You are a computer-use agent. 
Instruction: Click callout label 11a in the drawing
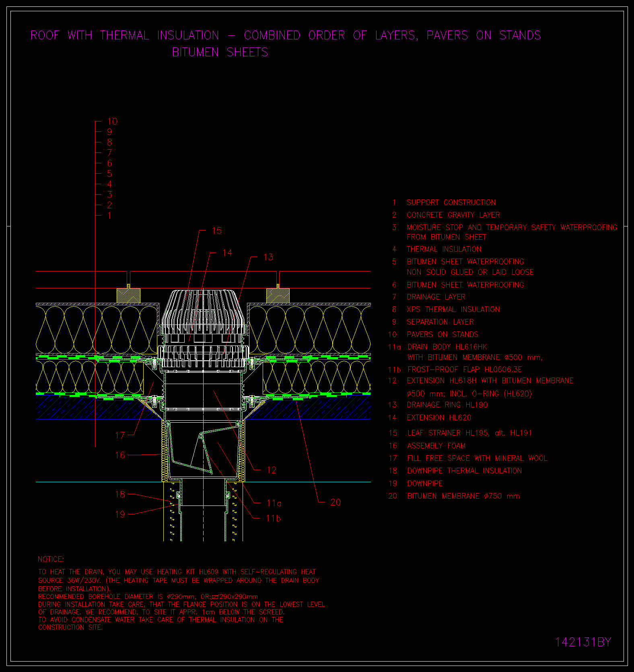coord(274,503)
